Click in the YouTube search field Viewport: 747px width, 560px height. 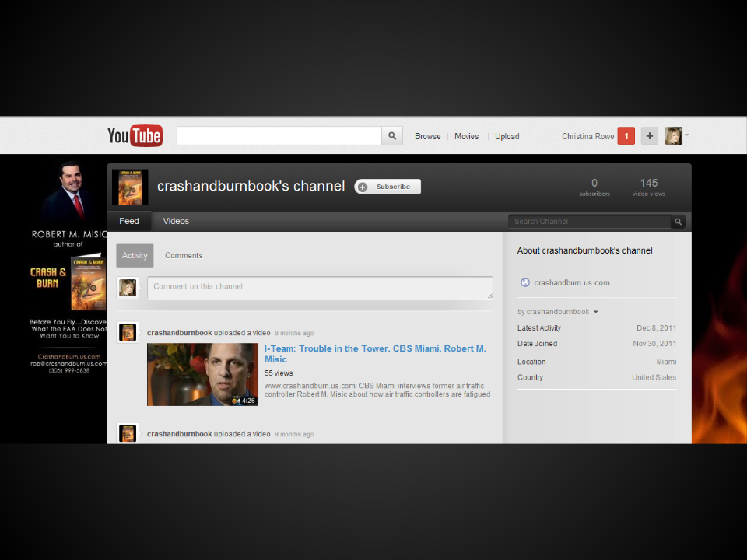coord(279,135)
